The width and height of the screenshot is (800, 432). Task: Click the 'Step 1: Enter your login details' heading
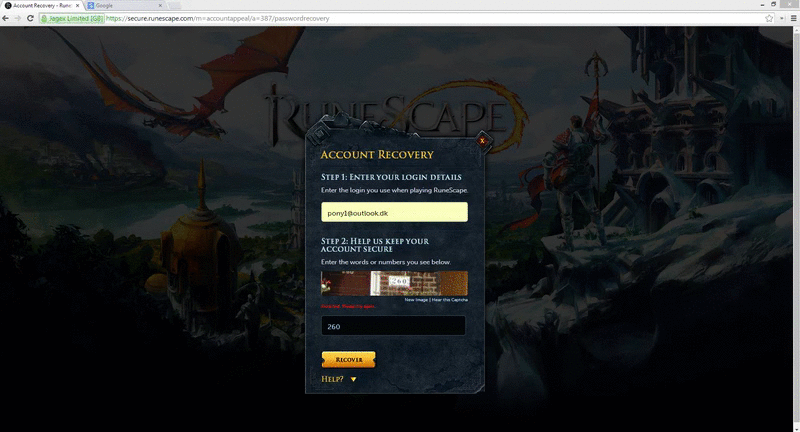tap(391, 177)
